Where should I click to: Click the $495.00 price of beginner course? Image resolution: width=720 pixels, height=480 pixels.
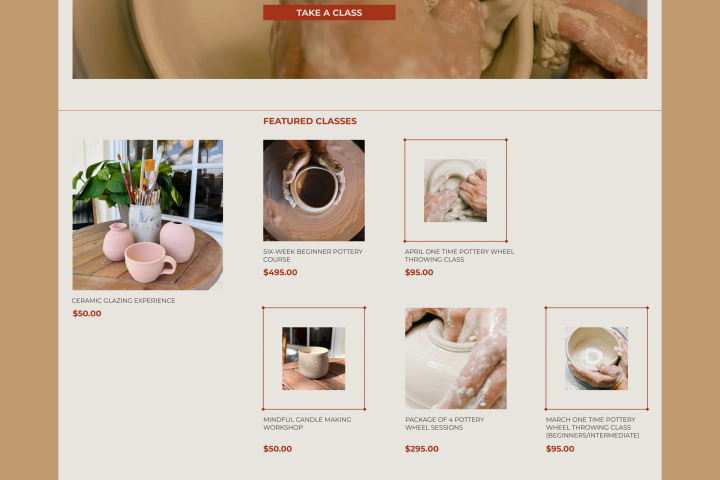point(280,272)
